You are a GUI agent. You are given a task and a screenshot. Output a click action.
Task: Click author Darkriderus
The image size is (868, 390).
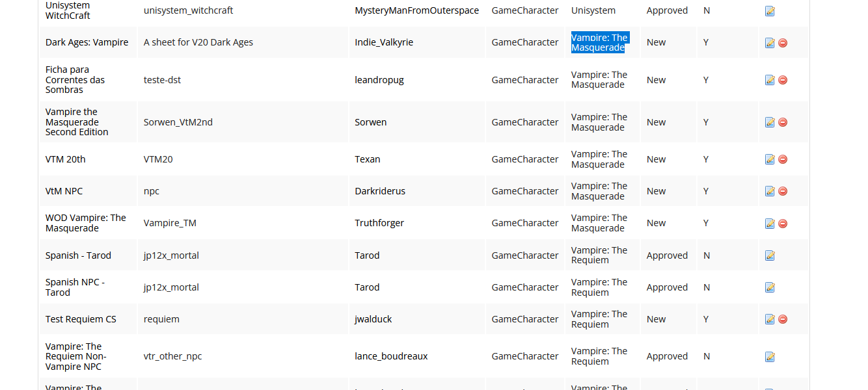(x=380, y=191)
